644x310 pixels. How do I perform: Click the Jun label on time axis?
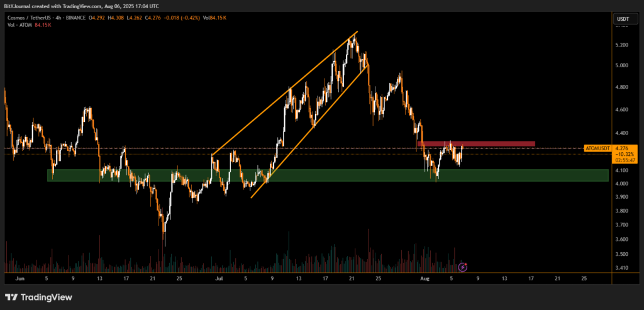[x=19, y=277]
